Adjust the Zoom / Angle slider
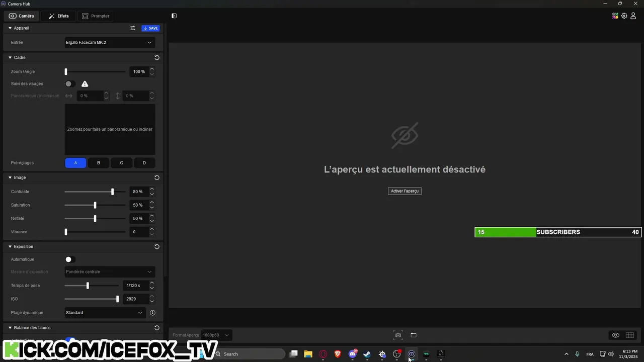The image size is (644, 362). pos(95,72)
